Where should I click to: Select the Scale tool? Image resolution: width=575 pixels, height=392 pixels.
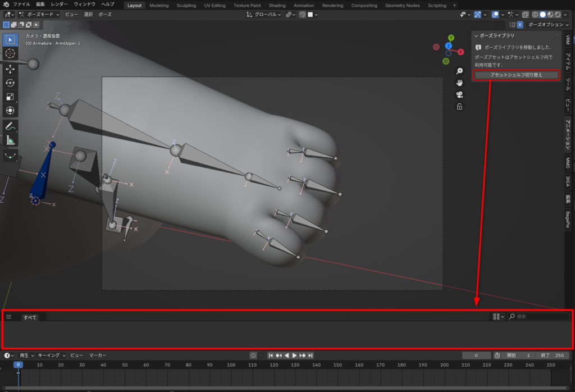pos(10,97)
